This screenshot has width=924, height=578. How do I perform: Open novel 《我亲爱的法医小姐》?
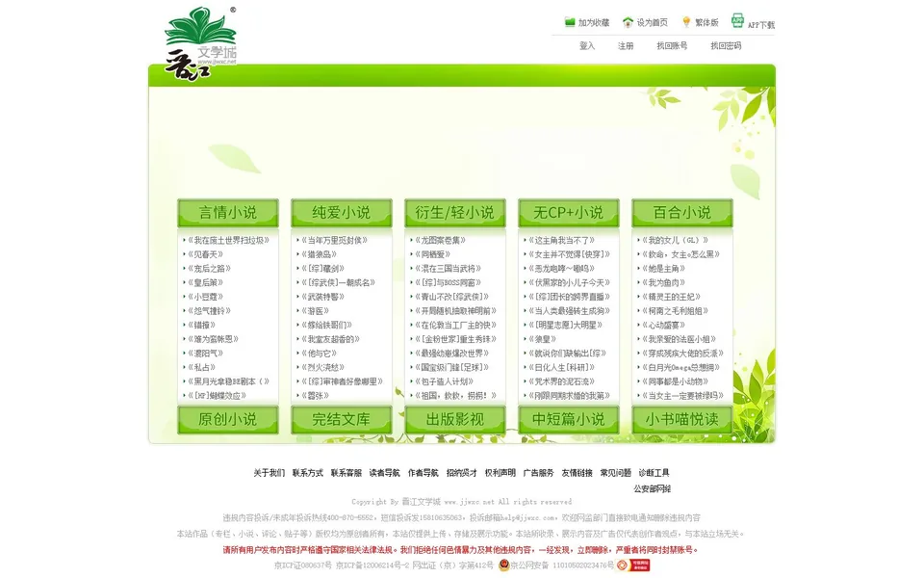[x=679, y=339]
